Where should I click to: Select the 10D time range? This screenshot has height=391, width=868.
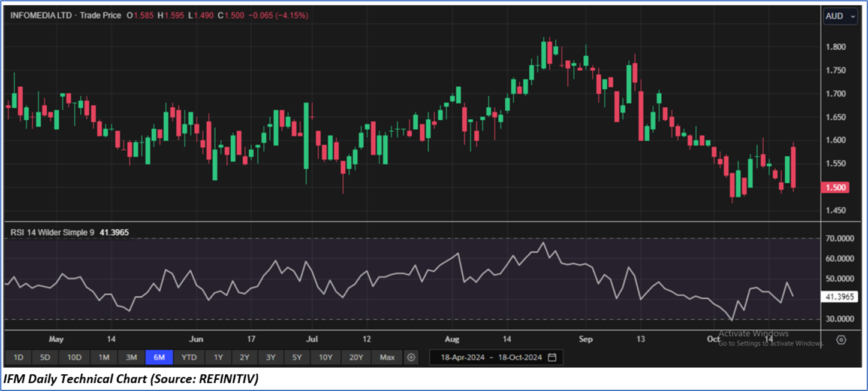[74, 357]
